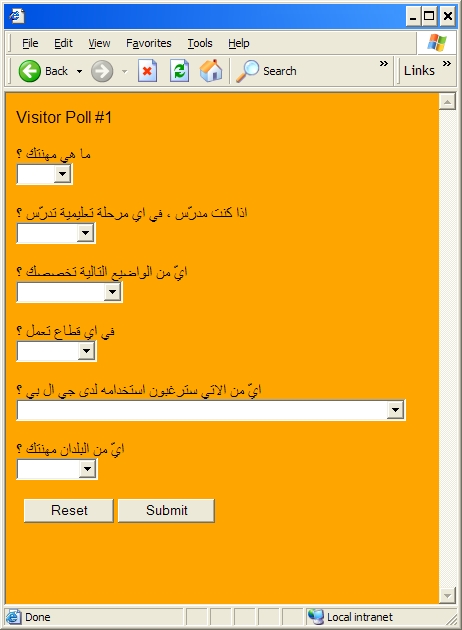Open the Back history dropdown arrow
This screenshot has height=630, width=462.
pyautogui.click(x=80, y=72)
